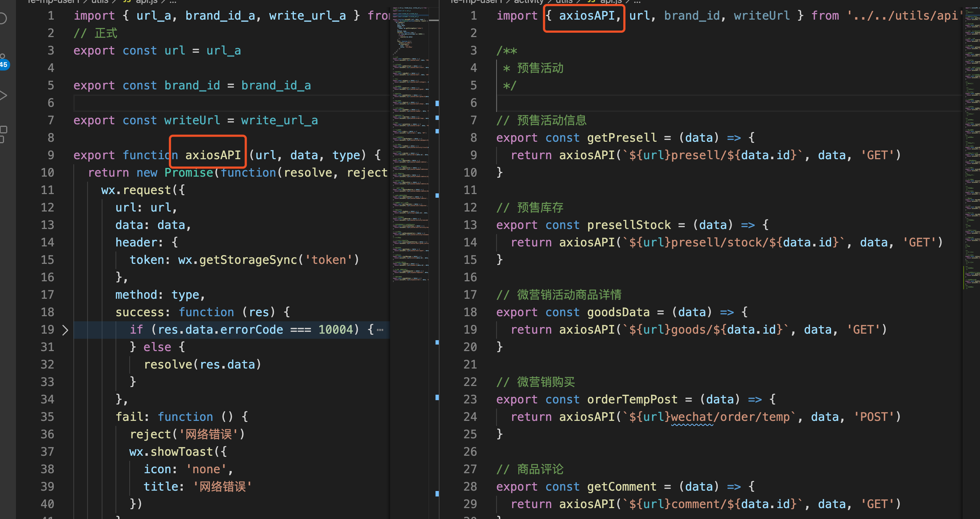The width and height of the screenshot is (980, 519).
Task: Open the Search view in activity bar
Action: pyautogui.click(x=3, y=18)
